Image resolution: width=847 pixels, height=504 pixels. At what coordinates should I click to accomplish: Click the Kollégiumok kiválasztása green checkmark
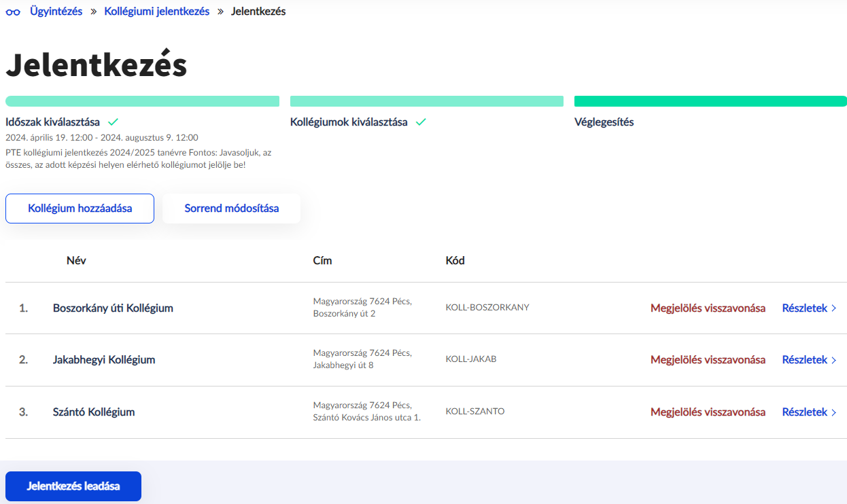pos(421,122)
